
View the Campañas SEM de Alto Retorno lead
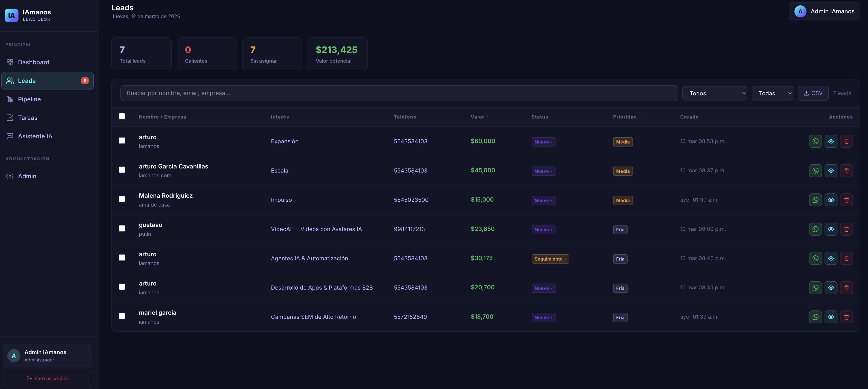[831, 317]
